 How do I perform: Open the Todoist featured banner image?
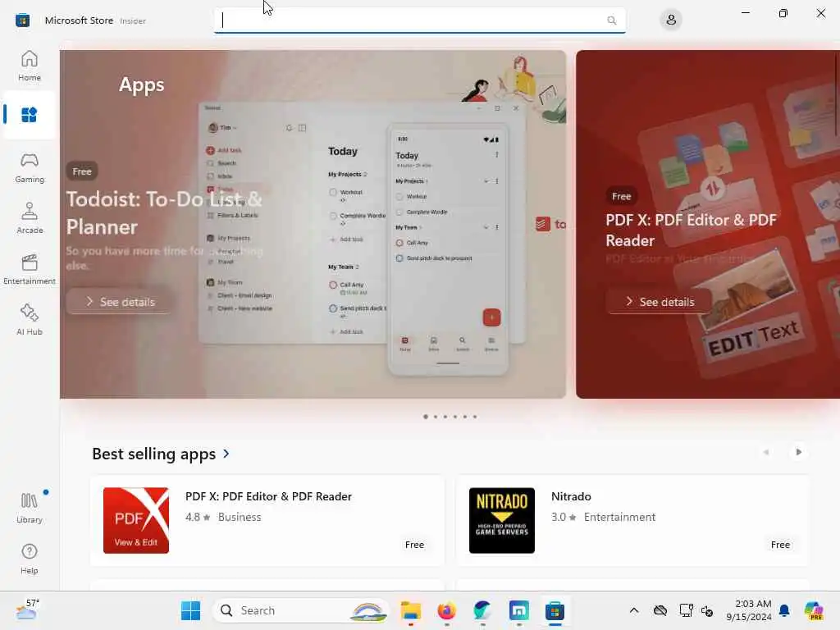coord(313,224)
